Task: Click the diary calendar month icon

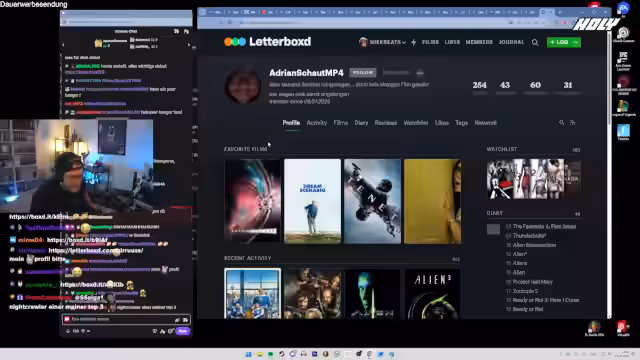Action: [x=493, y=229]
